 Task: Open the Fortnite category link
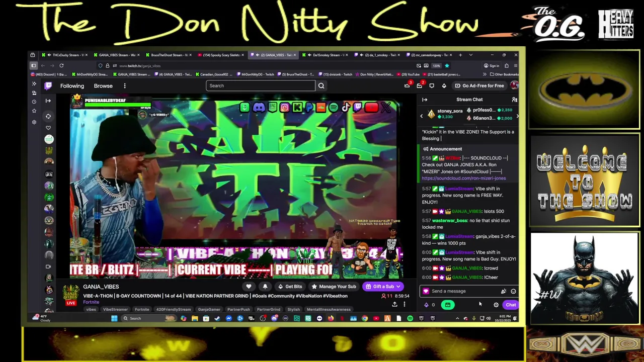pyautogui.click(x=91, y=302)
